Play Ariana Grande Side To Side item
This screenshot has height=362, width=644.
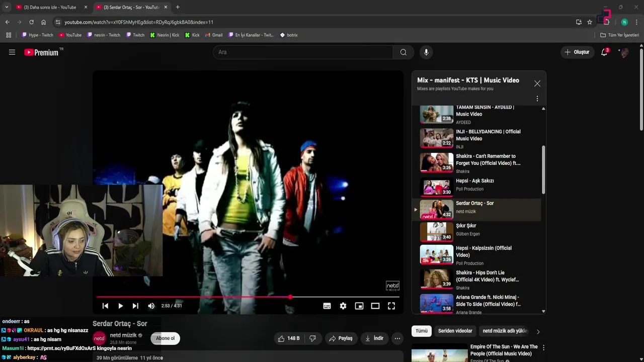pyautogui.click(x=477, y=304)
